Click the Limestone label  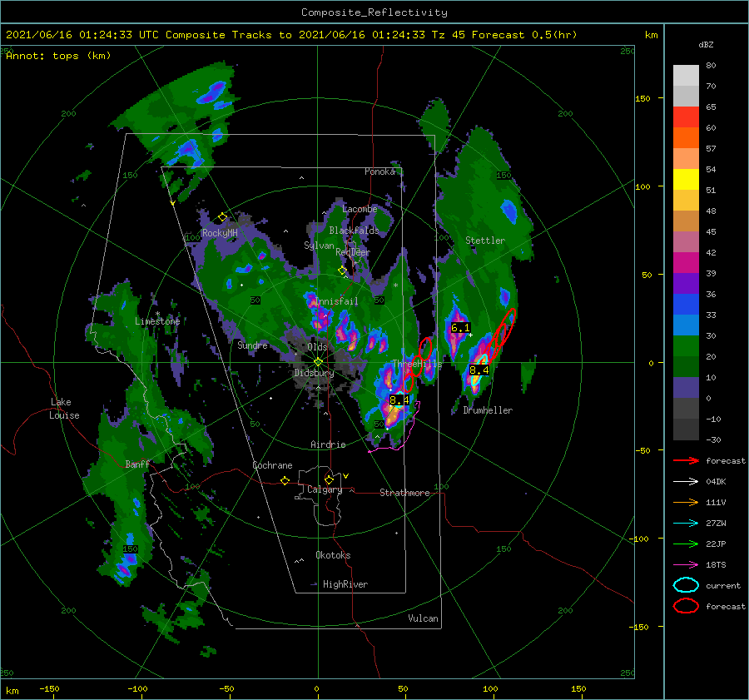point(157,321)
